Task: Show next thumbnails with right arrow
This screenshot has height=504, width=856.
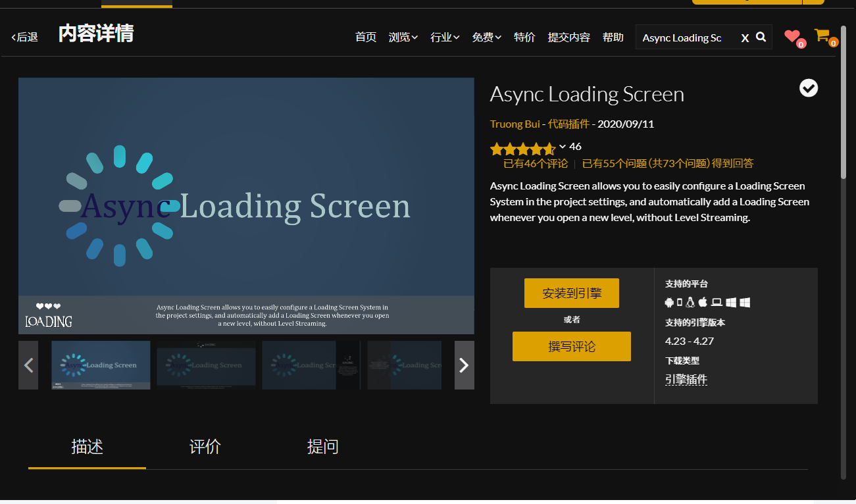Action: point(464,365)
